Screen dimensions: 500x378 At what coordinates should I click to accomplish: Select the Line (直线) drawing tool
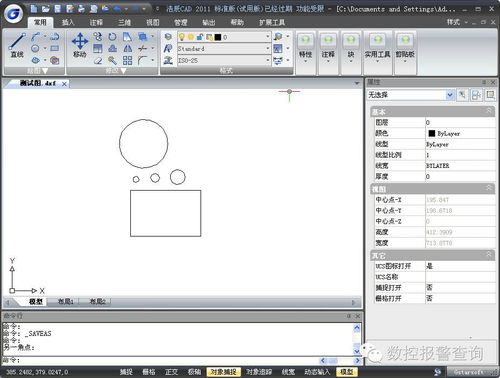(17, 46)
